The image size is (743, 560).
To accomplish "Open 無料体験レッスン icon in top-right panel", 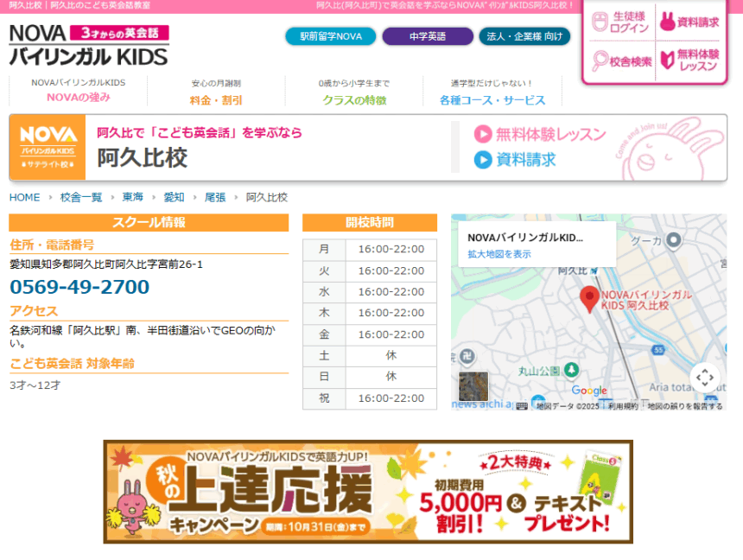I will pyautogui.click(x=667, y=60).
